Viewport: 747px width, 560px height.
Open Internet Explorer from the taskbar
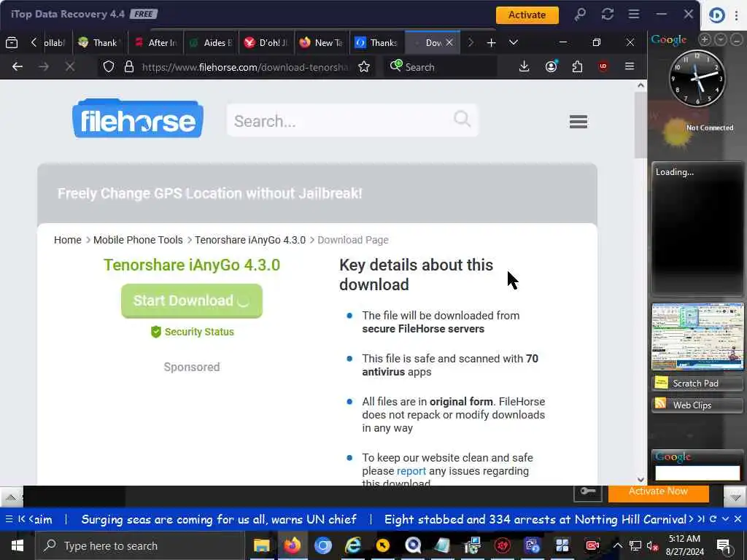352,545
